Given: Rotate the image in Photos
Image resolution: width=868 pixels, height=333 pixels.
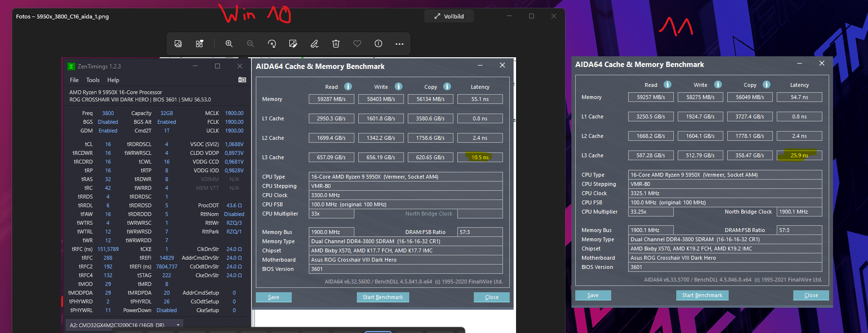Looking at the screenshot, I should click(272, 44).
